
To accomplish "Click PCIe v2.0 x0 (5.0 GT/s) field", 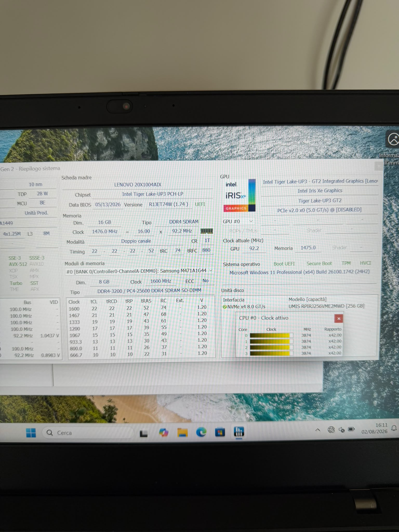I will (x=319, y=210).
